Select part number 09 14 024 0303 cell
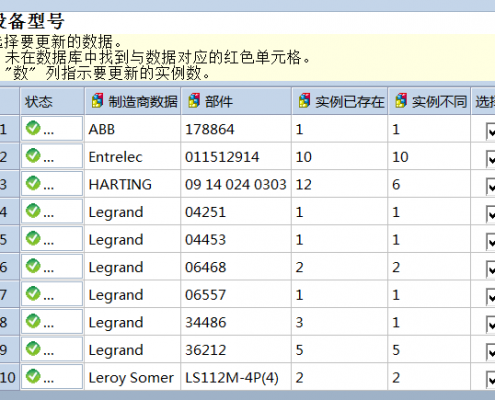This screenshot has height=400, width=495. coord(236,184)
